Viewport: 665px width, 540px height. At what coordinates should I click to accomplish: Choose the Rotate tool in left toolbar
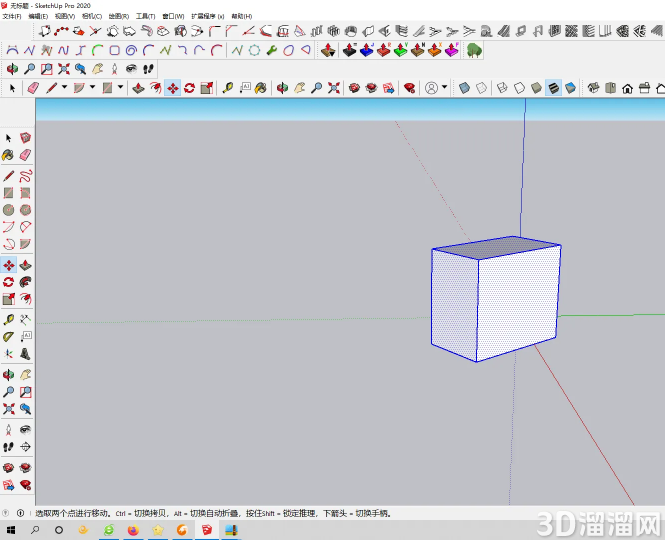[x=8, y=282]
